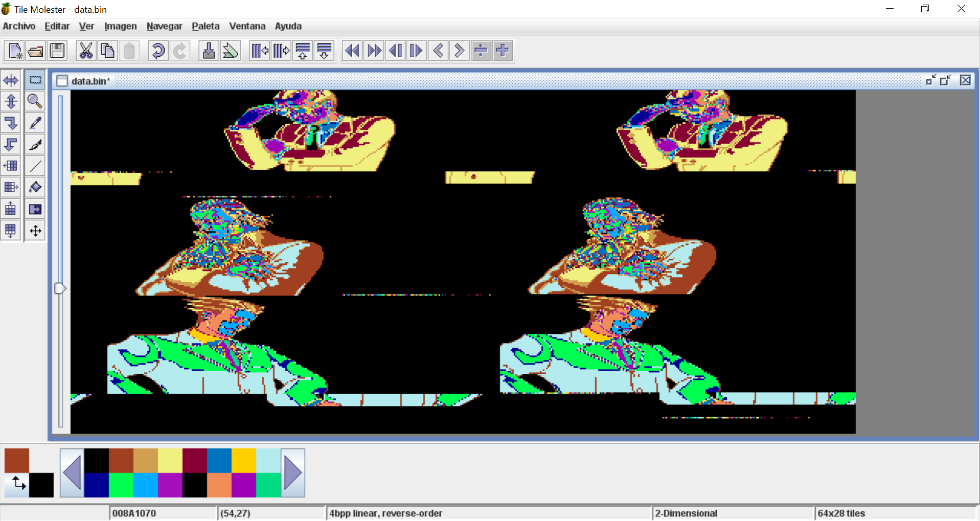Viewport: 980px width, 521px height.
Task: Move back one row of tiles
Action: tap(395, 51)
